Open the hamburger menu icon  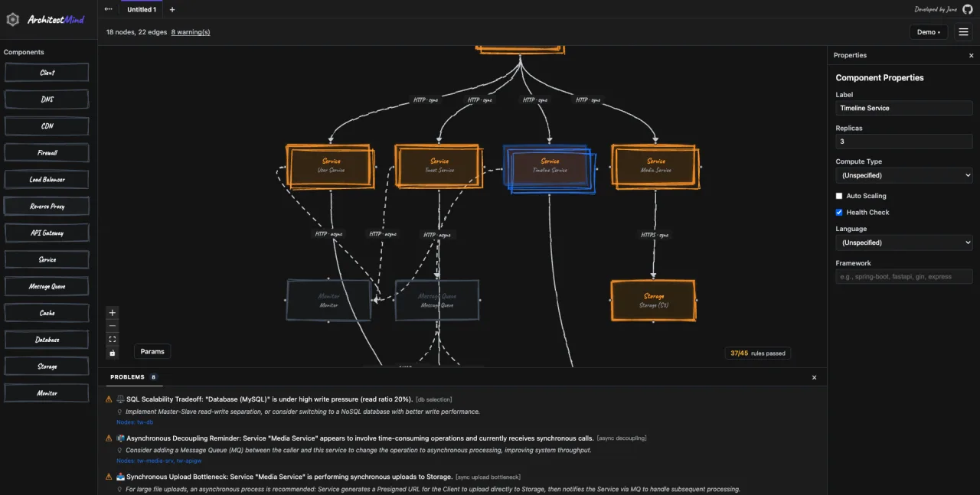[x=964, y=32]
